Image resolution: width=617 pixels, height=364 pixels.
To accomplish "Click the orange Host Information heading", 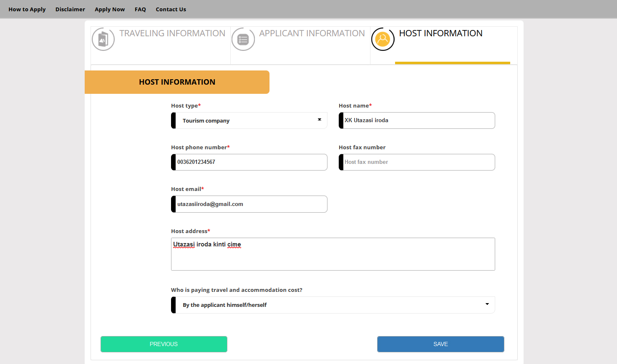I will click(177, 82).
